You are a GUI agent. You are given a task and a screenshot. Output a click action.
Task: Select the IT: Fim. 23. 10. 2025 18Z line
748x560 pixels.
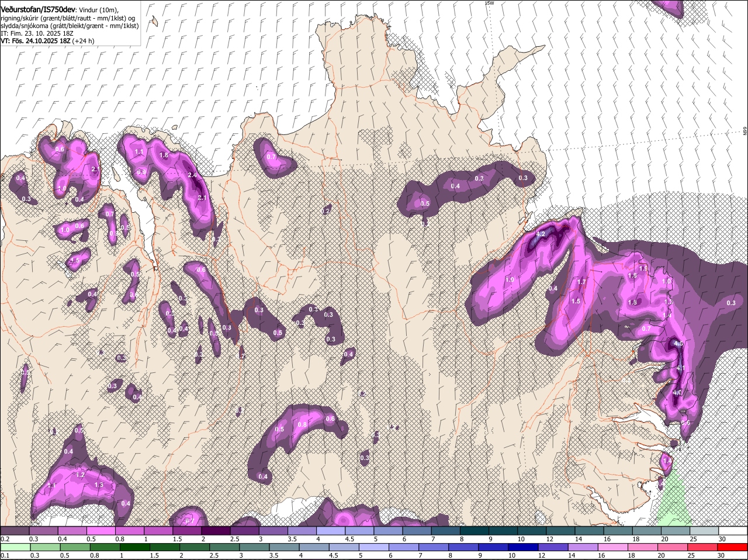tap(37, 33)
